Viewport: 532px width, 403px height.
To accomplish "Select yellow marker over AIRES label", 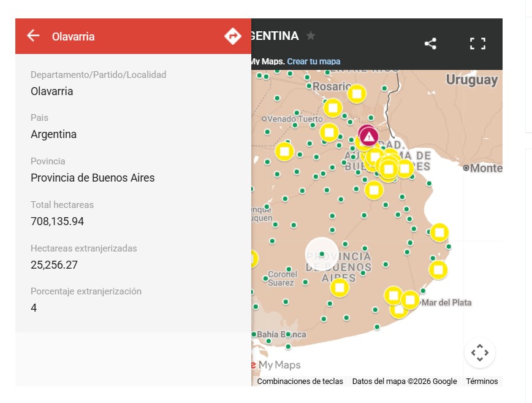I will click(x=340, y=288).
